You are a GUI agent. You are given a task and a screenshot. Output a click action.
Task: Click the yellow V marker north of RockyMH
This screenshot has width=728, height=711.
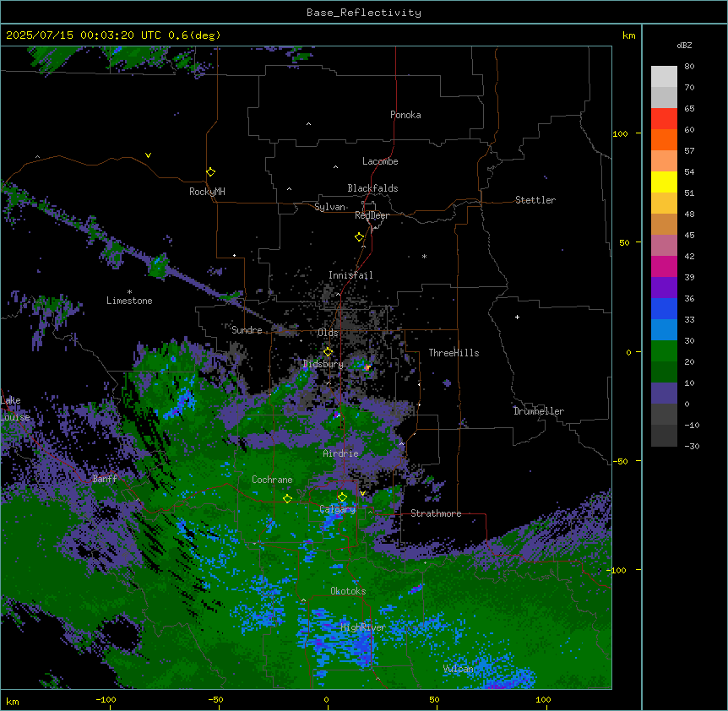click(148, 155)
